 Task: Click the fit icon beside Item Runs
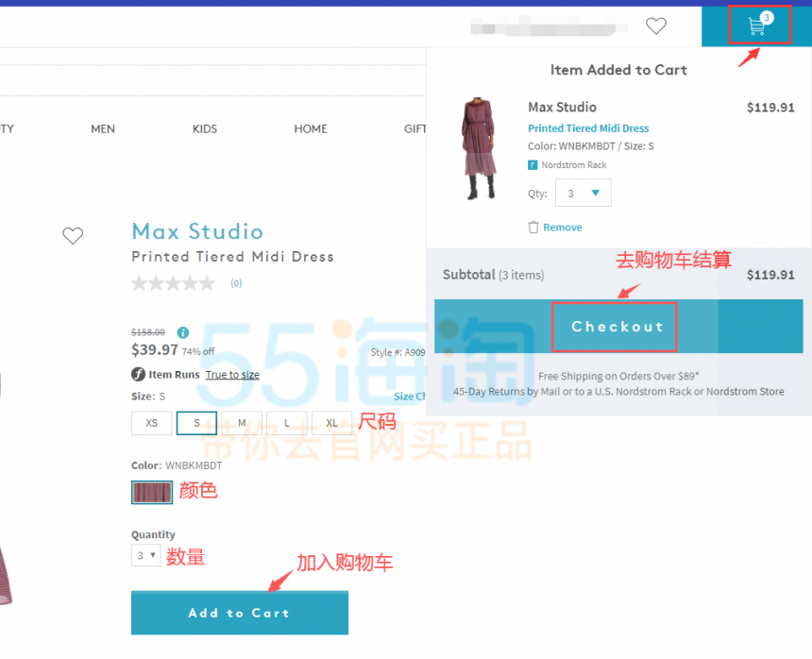pos(138,374)
